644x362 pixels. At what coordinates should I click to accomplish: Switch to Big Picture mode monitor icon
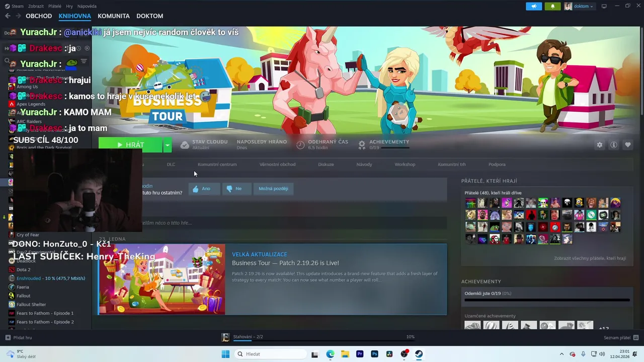pyautogui.click(x=604, y=6)
